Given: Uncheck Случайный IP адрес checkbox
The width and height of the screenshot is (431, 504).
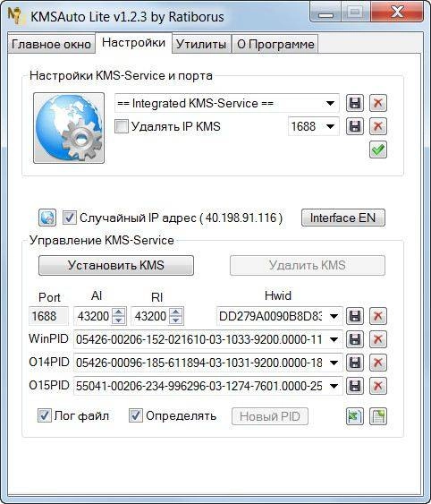Looking at the screenshot, I should click(x=70, y=218).
